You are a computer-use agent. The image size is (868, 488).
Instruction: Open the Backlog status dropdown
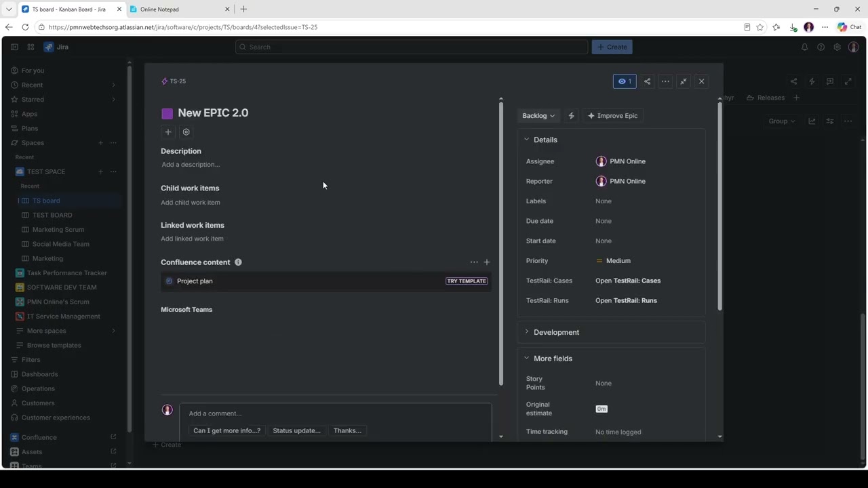(538, 116)
